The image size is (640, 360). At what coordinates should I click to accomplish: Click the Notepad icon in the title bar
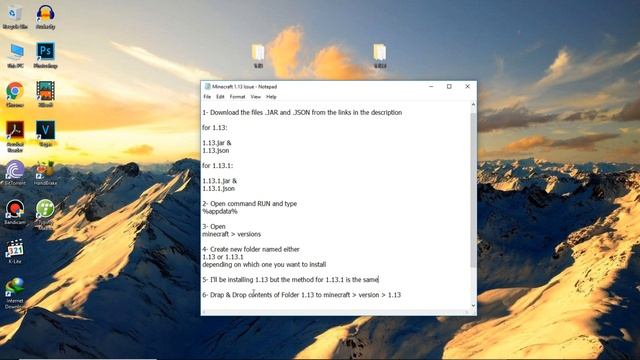(207, 87)
